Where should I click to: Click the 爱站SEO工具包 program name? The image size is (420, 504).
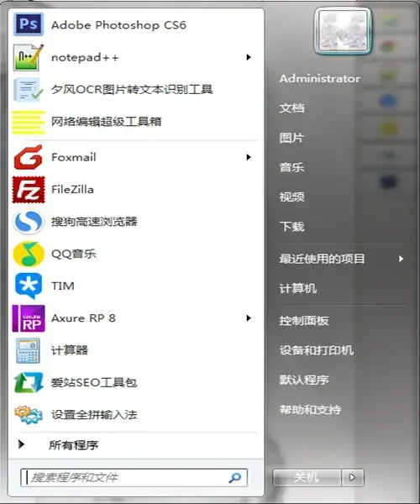pos(94,382)
